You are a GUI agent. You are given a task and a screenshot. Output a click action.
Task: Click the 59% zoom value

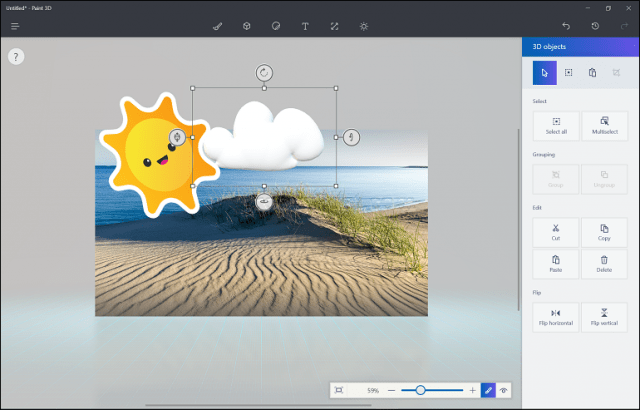point(373,390)
